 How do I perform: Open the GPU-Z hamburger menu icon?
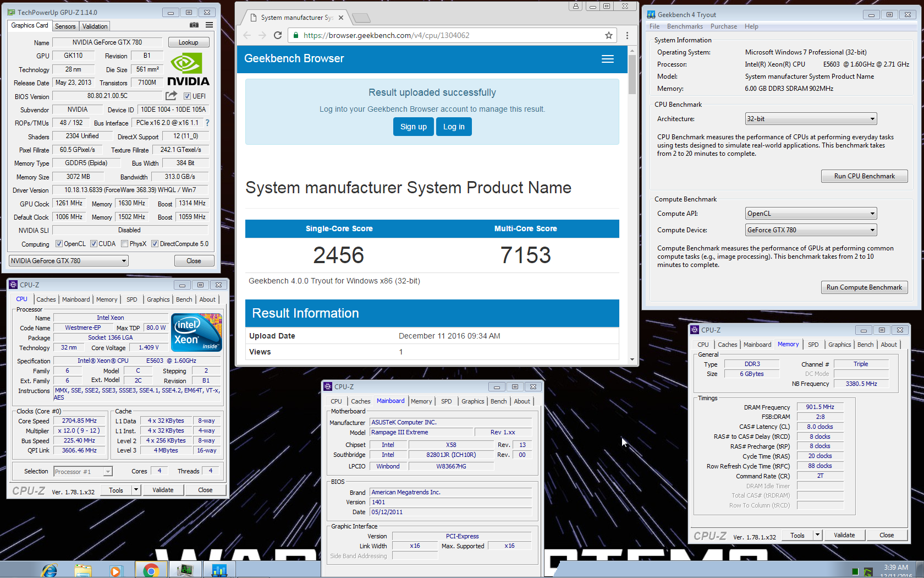(209, 25)
